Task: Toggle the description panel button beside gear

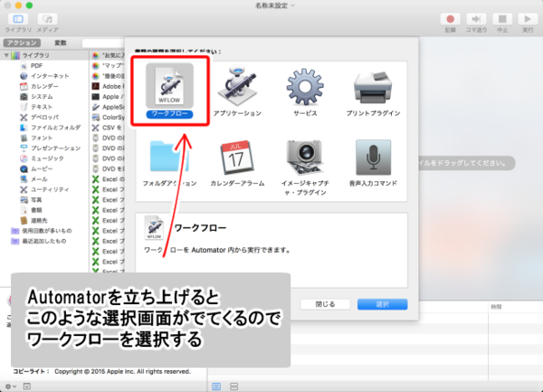Action: [x=27, y=387]
